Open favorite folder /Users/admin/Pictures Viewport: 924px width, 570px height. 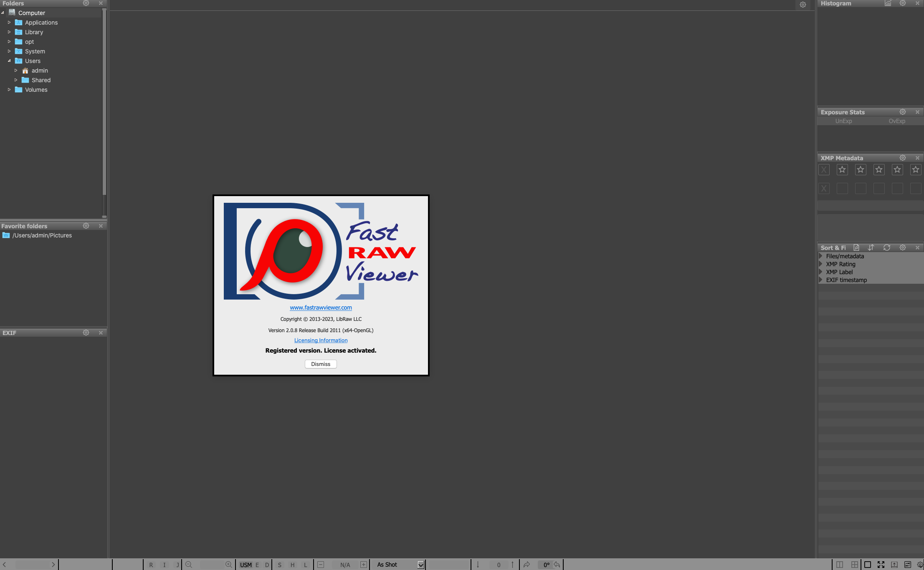coord(42,235)
